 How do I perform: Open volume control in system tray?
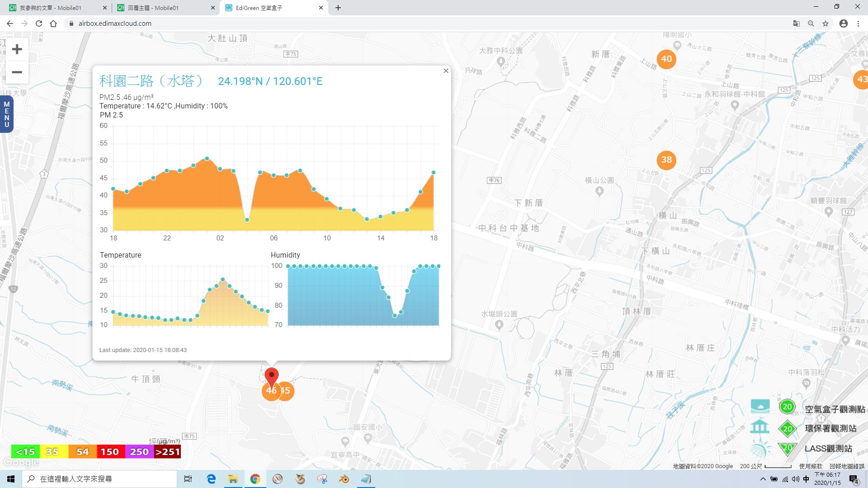(796, 479)
